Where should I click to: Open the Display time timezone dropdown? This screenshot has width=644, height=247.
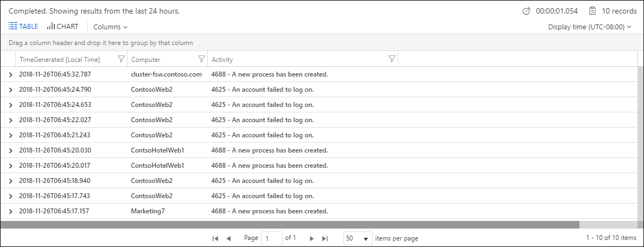tap(590, 27)
